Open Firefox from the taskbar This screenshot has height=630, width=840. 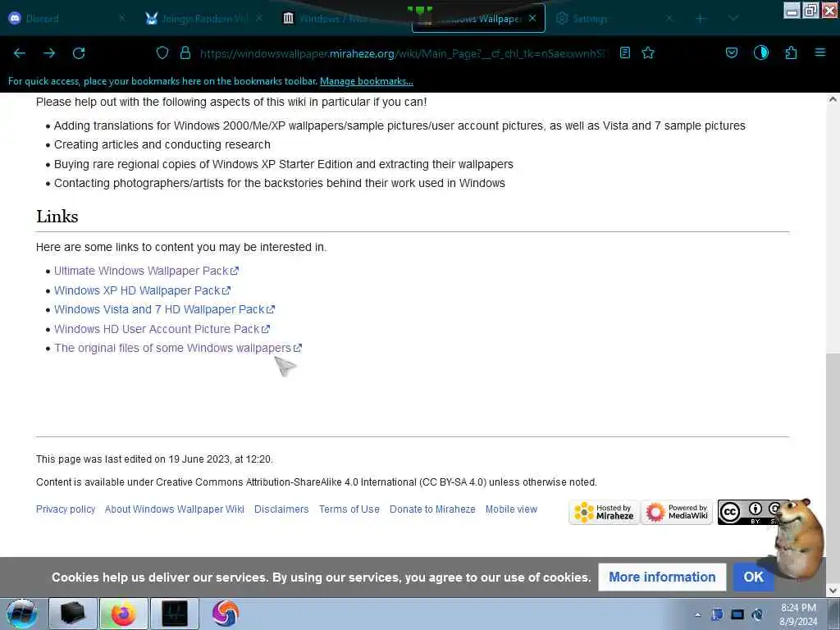(x=124, y=614)
